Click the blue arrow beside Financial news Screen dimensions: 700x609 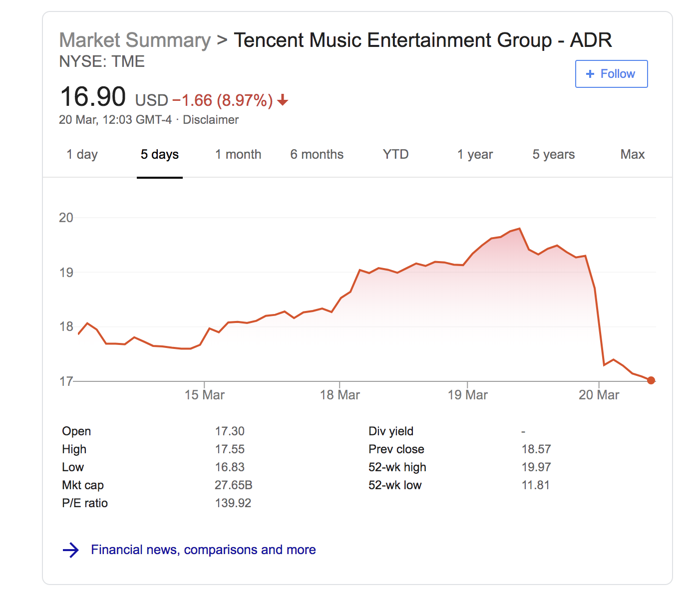click(71, 550)
